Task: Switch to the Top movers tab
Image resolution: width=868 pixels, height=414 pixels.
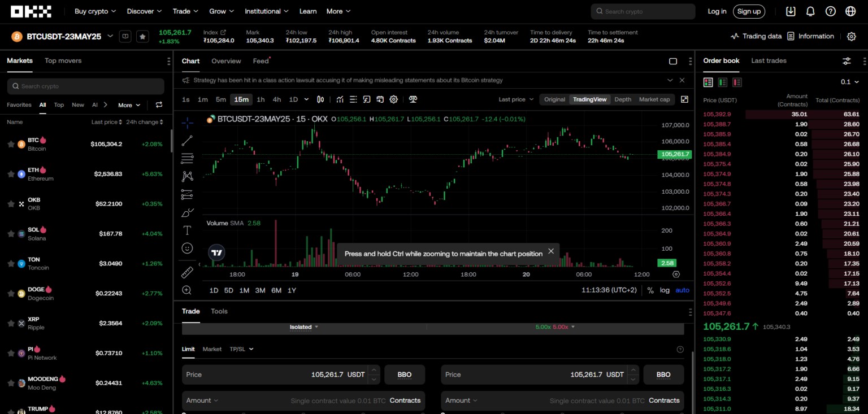Action: click(63, 60)
